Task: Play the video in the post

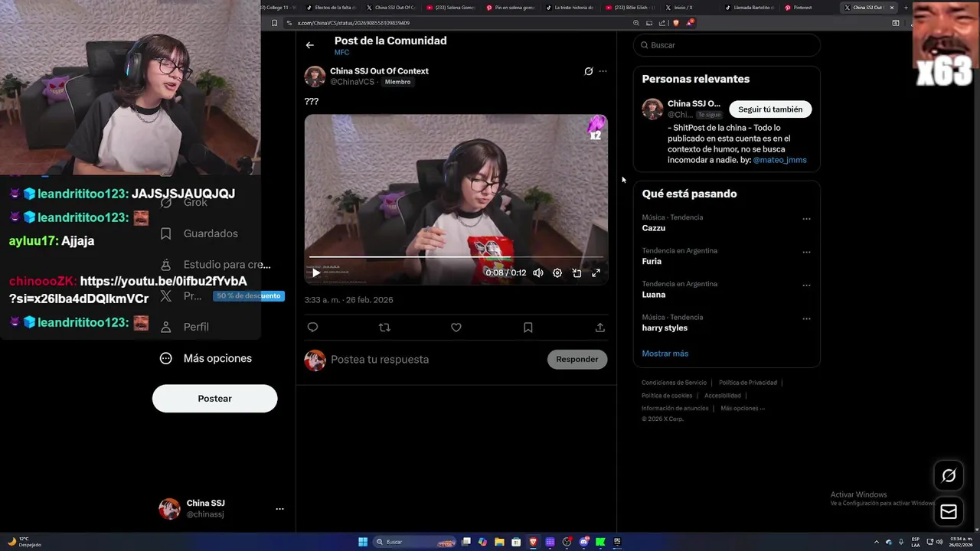Action: click(x=316, y=272)
